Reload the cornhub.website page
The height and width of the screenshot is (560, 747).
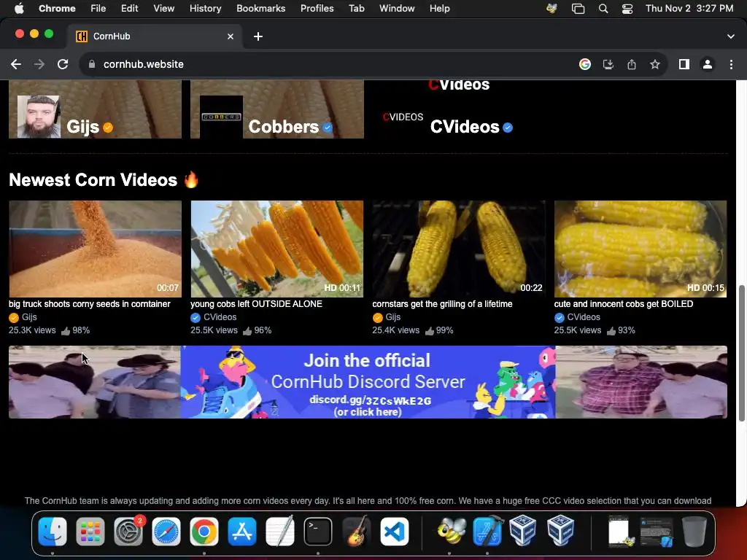pos(63,64)
